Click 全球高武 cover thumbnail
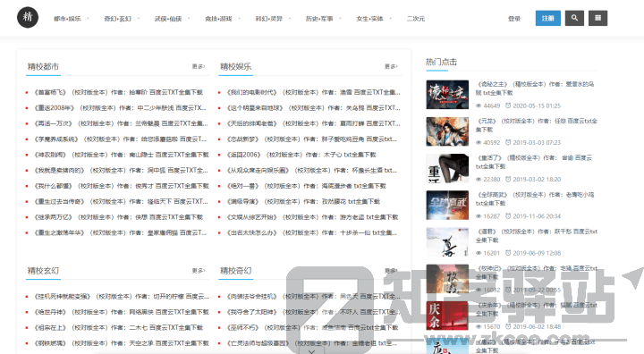Screen dimensions: 644x354 tap(447, 205)
